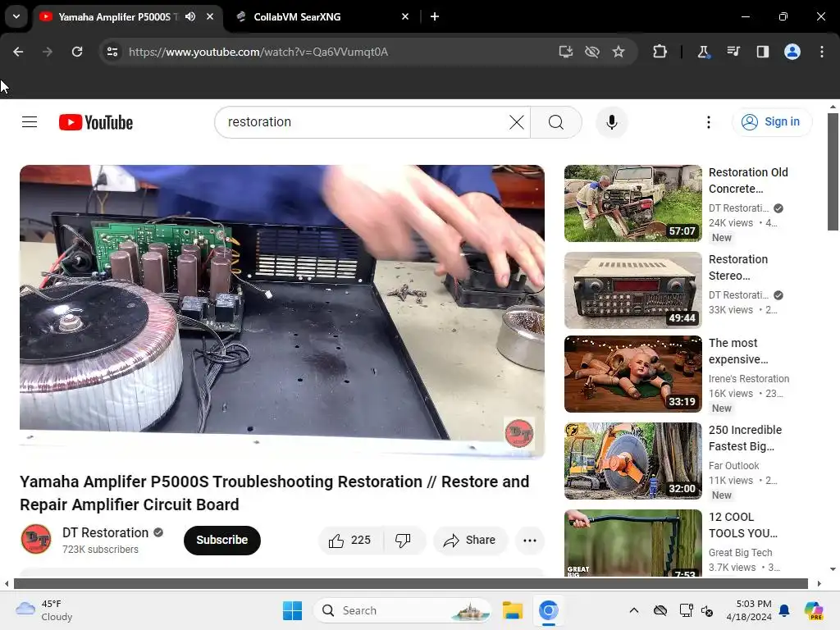The image size is (840, 630).
Task: Go to YouTube home via logo
Action: click(x=96, y=122)
